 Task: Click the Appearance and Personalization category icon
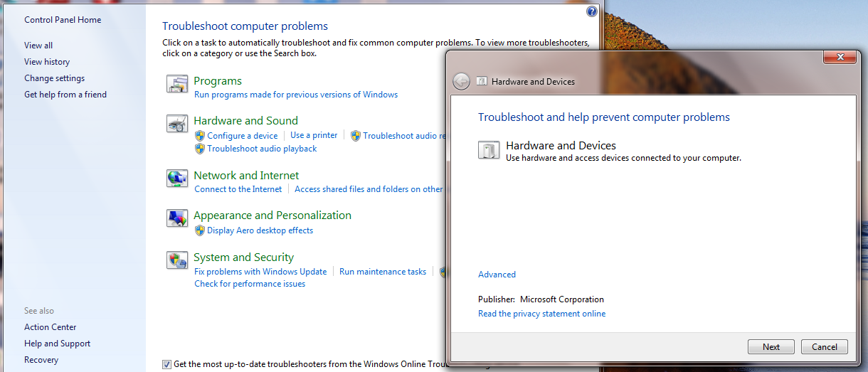tap(177, 218)
